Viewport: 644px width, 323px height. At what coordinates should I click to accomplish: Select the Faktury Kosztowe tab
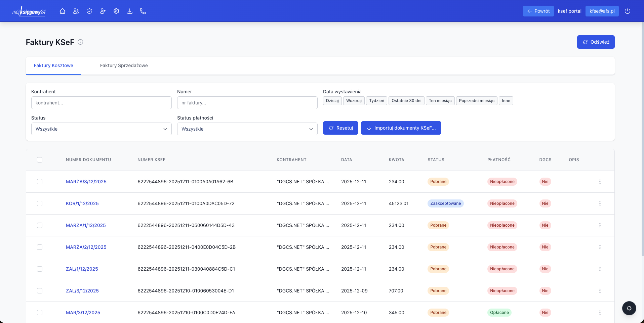tap(53, 65)
